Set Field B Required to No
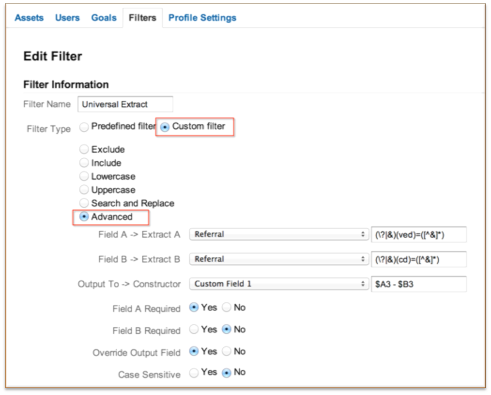491x395 pixels. click(x=226, y=329)
